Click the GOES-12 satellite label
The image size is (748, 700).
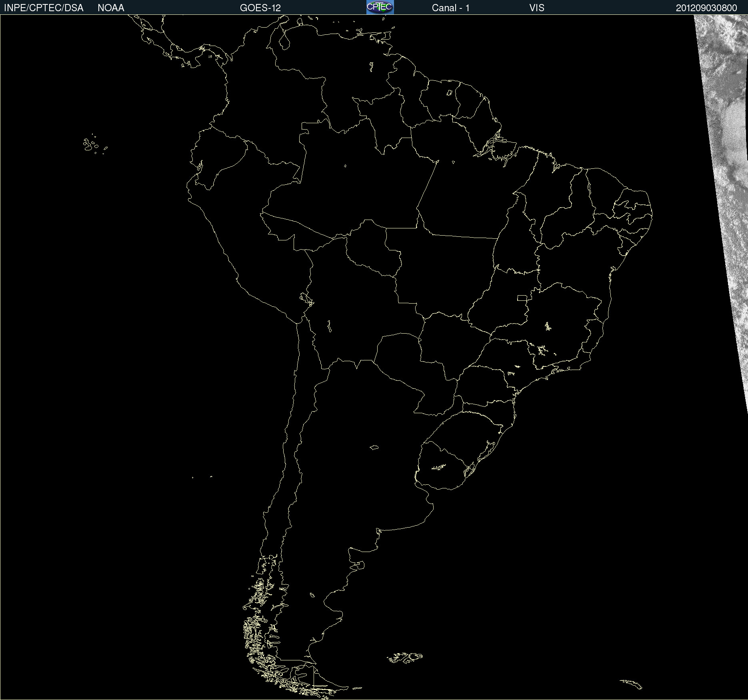(x=260, y=8)
